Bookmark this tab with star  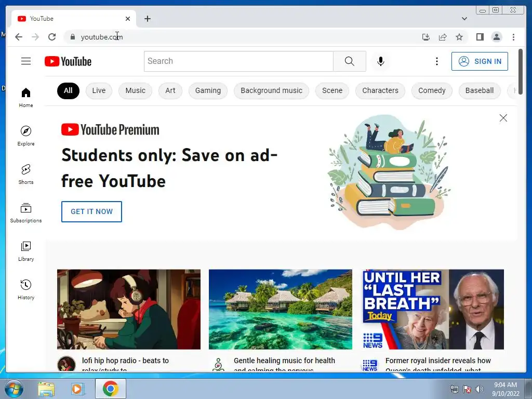(459, 37)
